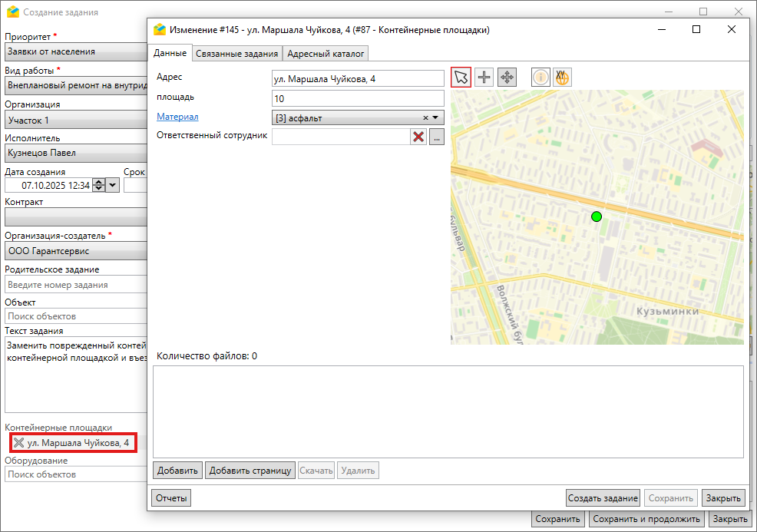The image size is (757, 532).
Task: Switch to the Связанные задания tab
Action: tap(236, 54)
